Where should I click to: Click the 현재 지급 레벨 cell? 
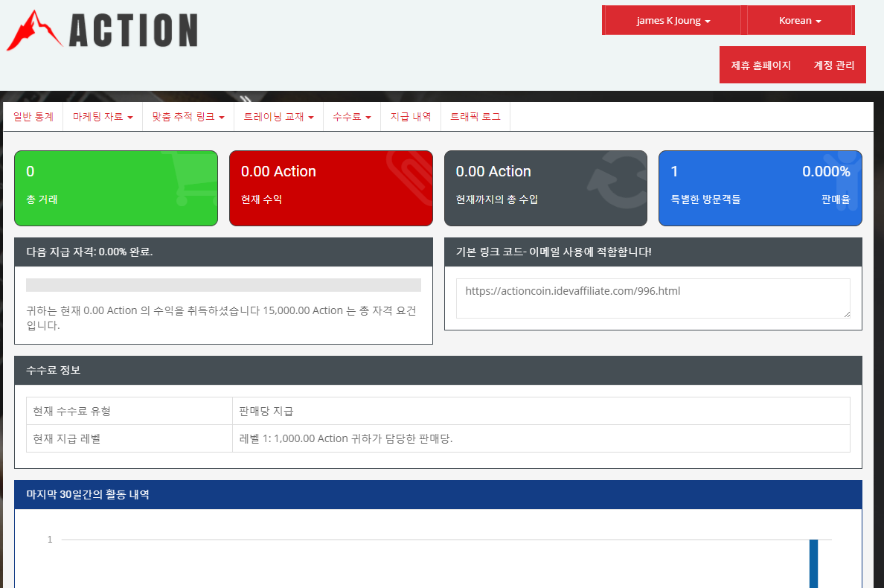129,438
